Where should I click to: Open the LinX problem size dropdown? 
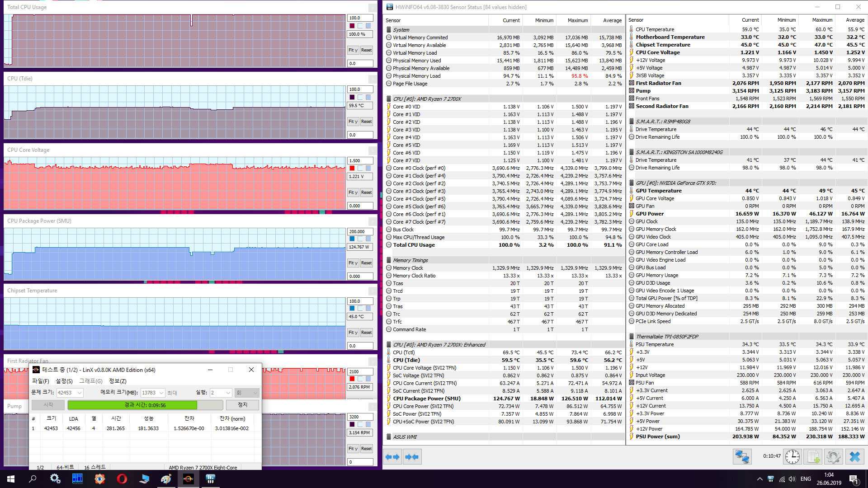point(80,393)
